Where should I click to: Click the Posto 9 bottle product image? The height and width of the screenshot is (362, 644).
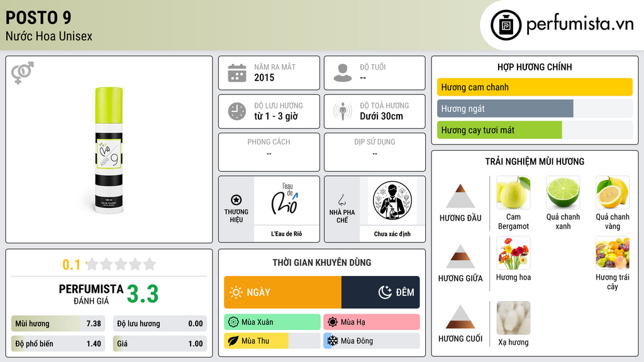click(109, 150)
